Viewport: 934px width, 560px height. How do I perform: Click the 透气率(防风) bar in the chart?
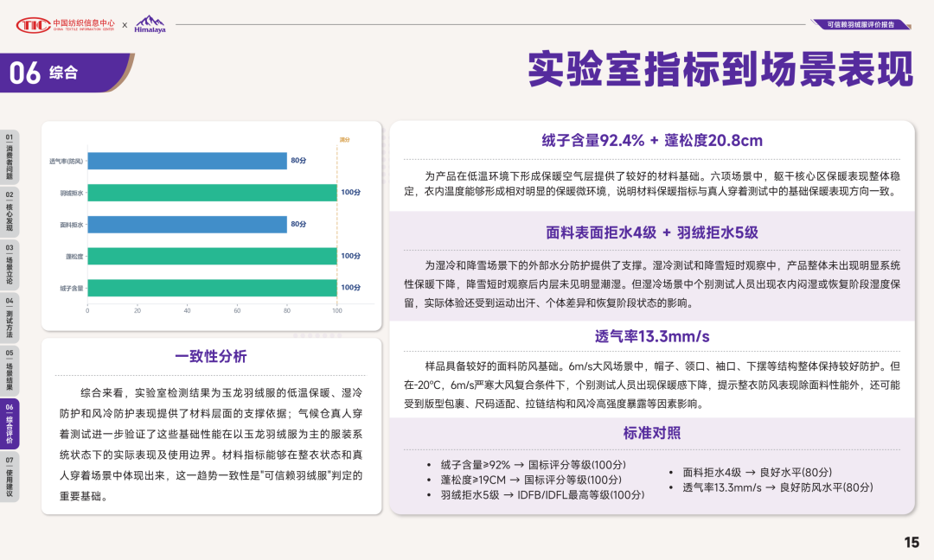187,161
